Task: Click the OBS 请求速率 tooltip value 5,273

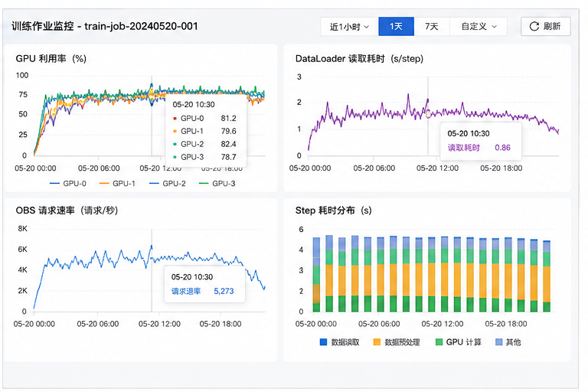Action: tap(224, 291)
